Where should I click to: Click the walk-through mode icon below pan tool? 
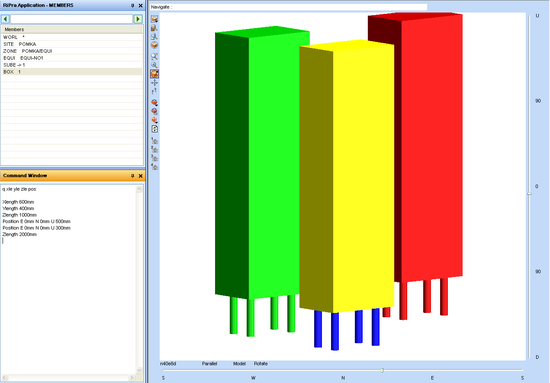point(154,92)
